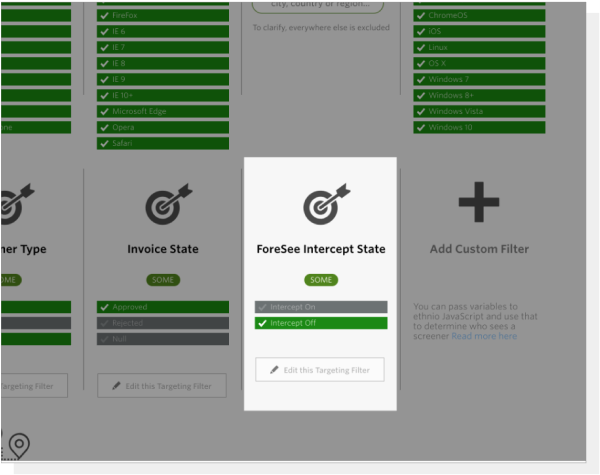Screen dimensions: 600x475
Task: Click Edit this Targeting Filter for ForeSee
Action: [x=320, y=370]
